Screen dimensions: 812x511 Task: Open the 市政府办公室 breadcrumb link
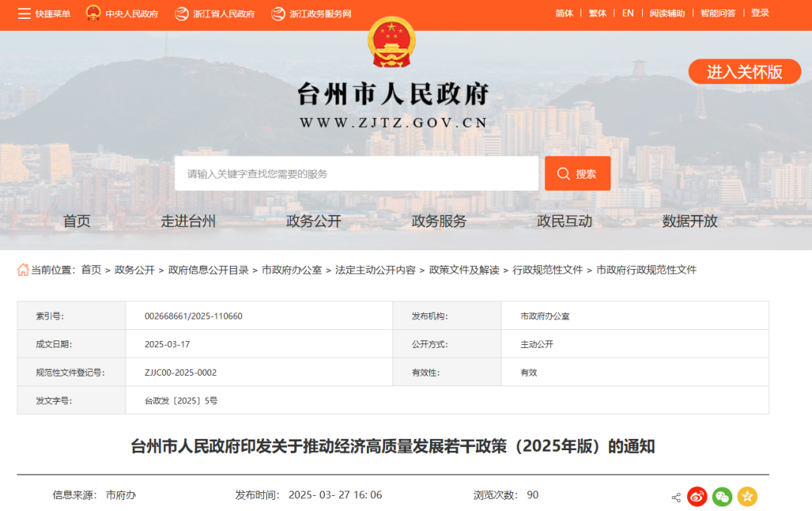pos(294,270)
